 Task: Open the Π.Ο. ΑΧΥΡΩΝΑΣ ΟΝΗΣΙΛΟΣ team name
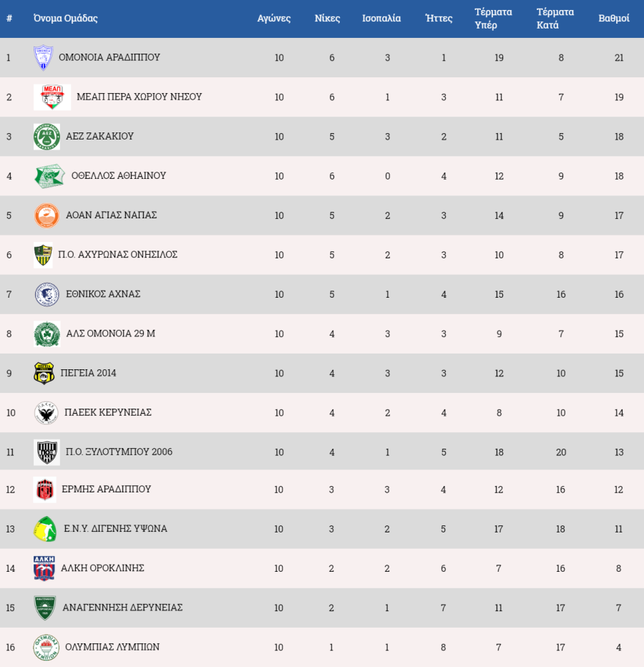tap(118, 254)
